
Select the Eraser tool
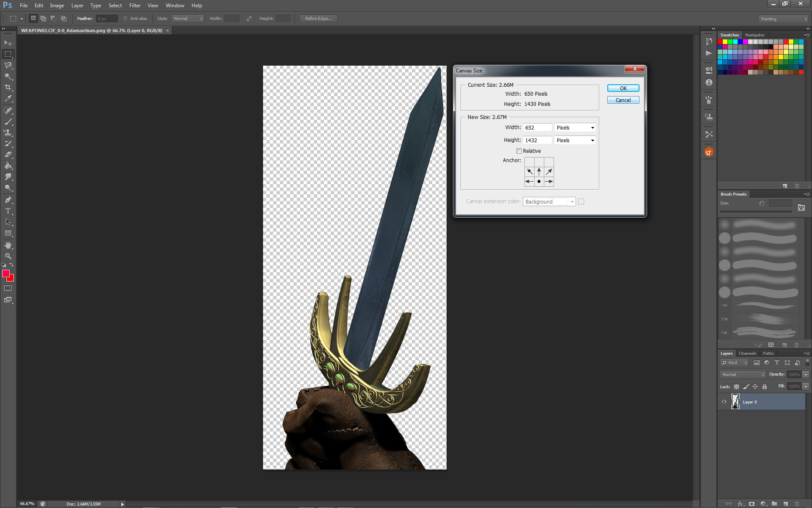click(x=8, y=155)
